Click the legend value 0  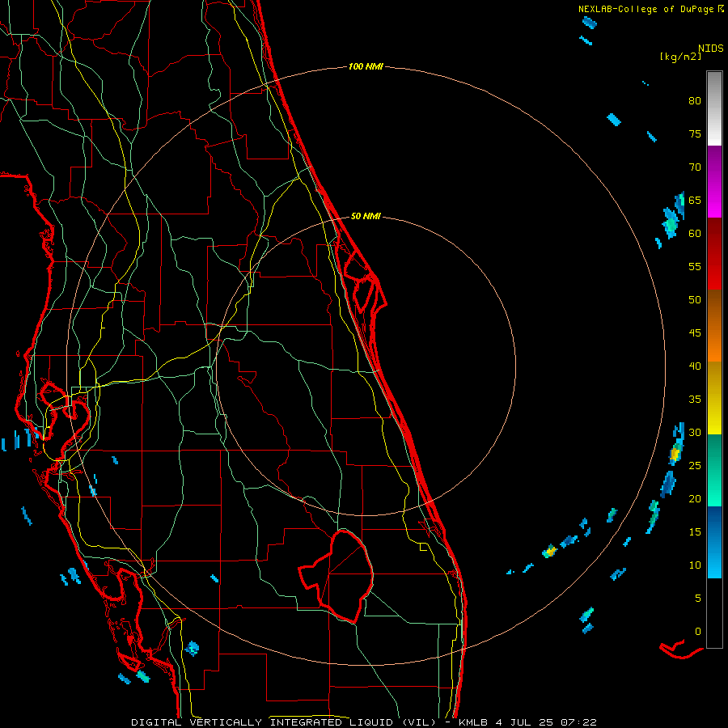[x=698, y=632]
